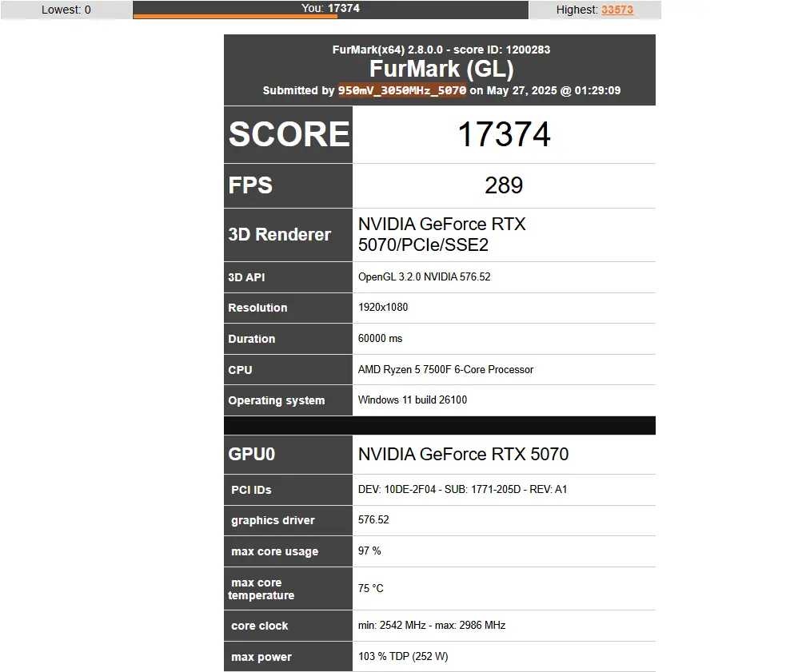Viewport: 810px width, 672px height.
Task: Click the orange score progress bar
Action: pos(235,17)
